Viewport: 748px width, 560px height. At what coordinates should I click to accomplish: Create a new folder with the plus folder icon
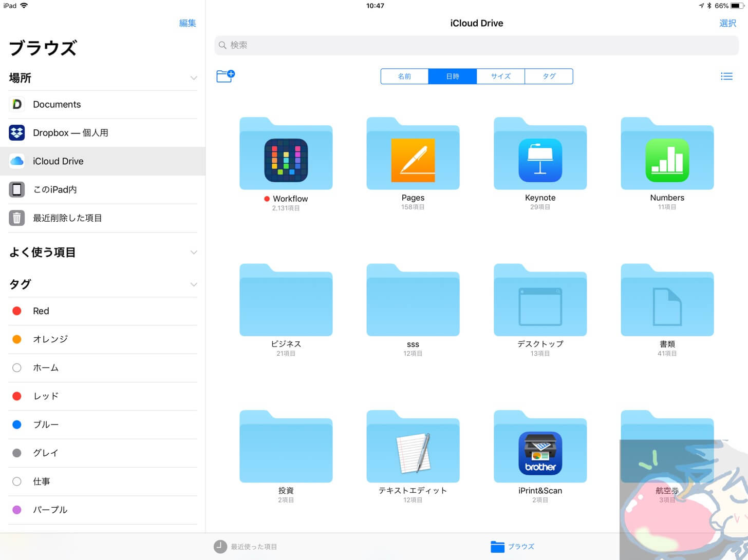coord(226,76)
